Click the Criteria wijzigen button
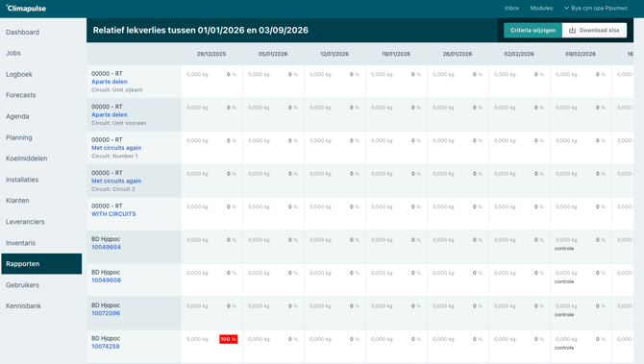The height and width of the screenshot is (364, 644). click(x=533, y=31)
